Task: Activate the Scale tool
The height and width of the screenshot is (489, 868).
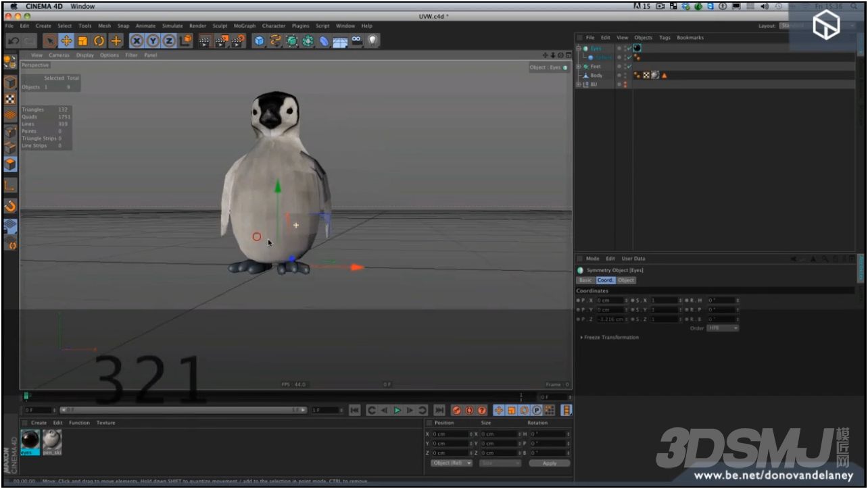Action: click(82, 41)
